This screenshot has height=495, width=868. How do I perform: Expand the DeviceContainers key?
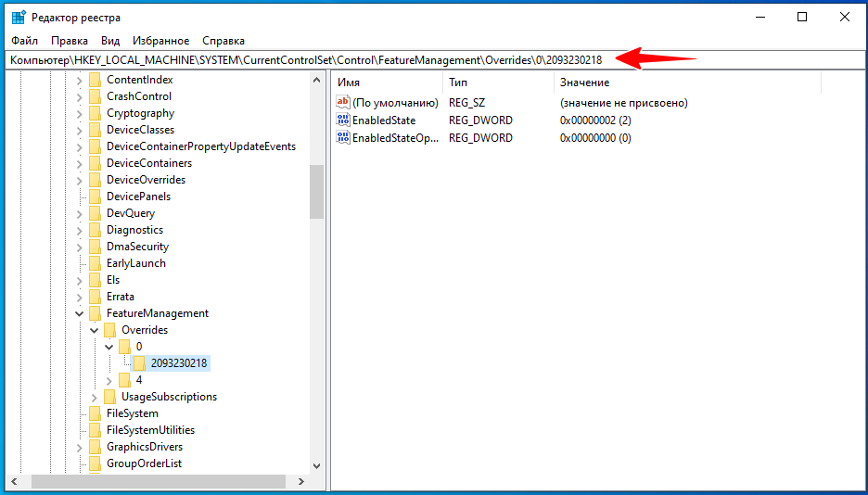[x=79, y=164]
